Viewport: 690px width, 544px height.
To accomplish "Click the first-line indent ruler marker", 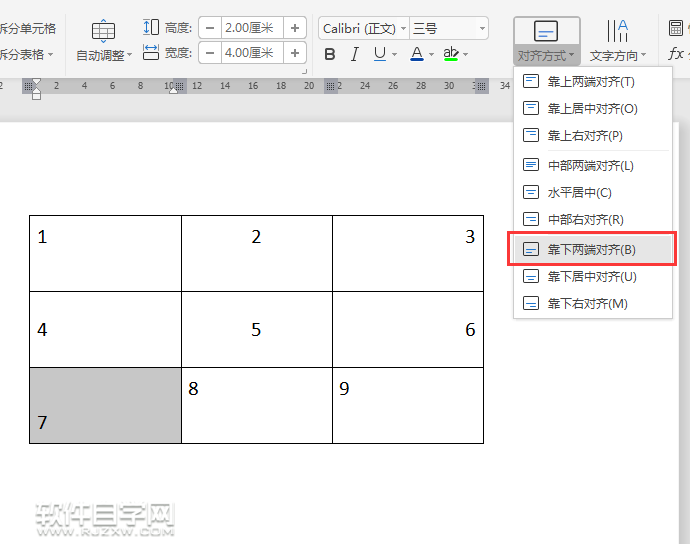I will 37,82.
